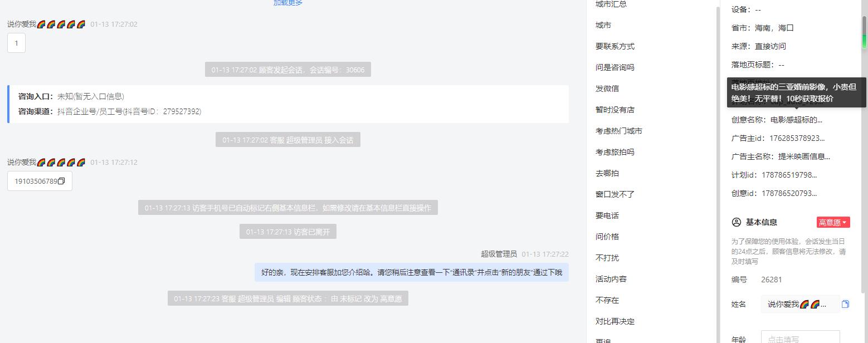Copy the customer name in 姓名 field
This screenshot has height=343, width=868.
pos(845,304)
